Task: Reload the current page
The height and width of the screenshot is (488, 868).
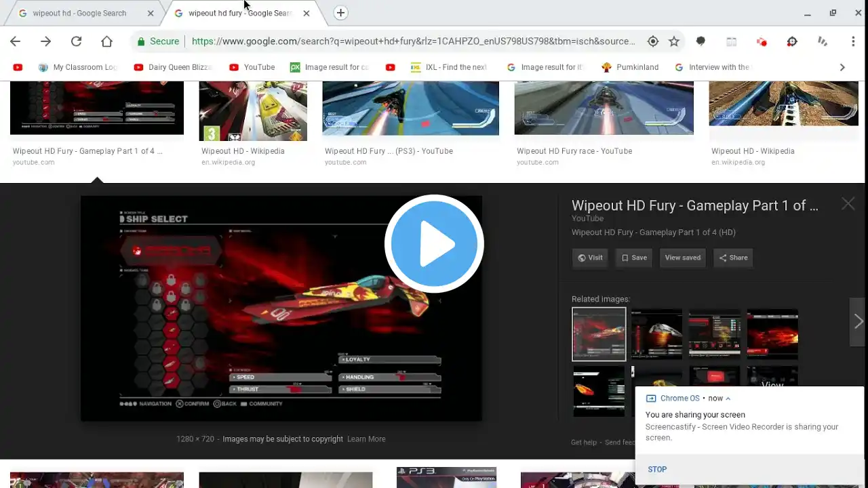Action: pyautogui.click(x=76, y=41)
